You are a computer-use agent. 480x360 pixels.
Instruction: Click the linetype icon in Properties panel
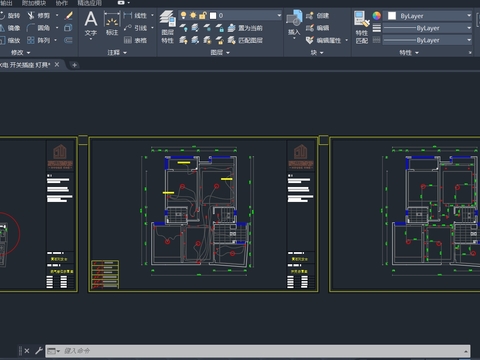[377, 40]
